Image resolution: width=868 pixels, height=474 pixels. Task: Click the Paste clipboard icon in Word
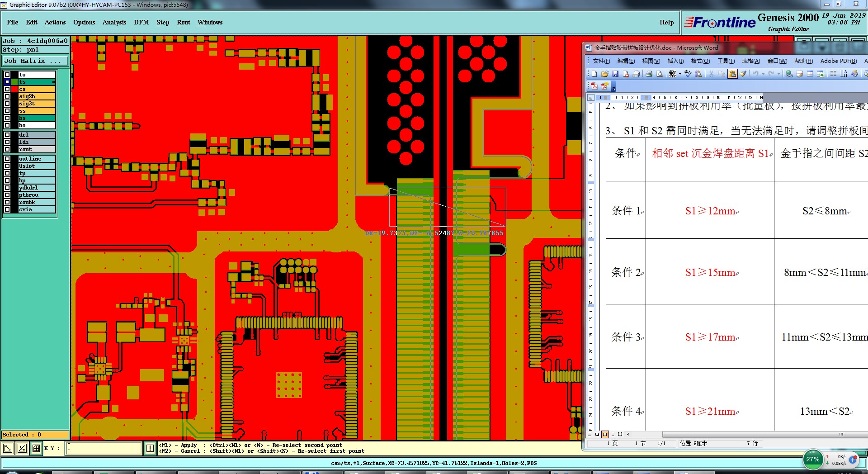click(x=732, y=74)
